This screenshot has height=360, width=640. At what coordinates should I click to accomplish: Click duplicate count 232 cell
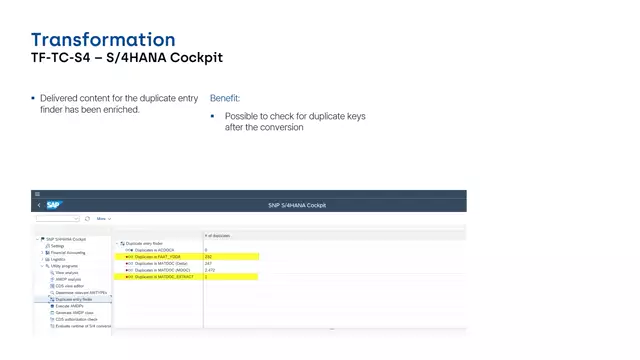coord(208,257)
